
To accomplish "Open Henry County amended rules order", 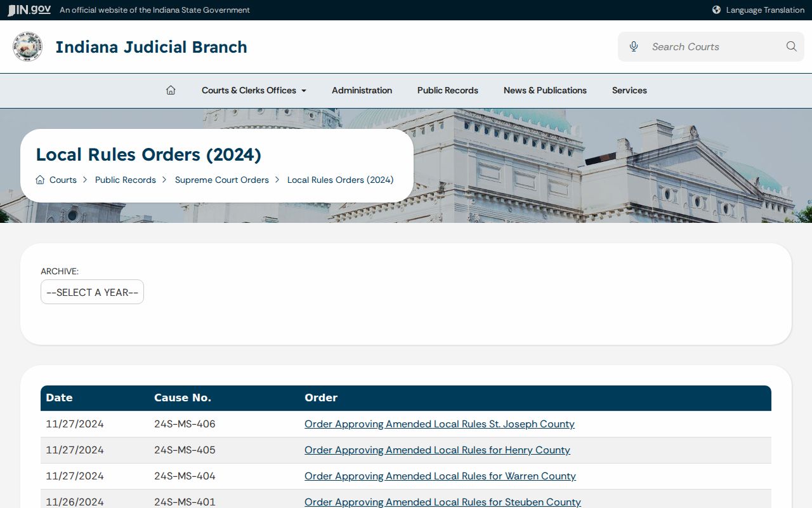I will 437,450.
